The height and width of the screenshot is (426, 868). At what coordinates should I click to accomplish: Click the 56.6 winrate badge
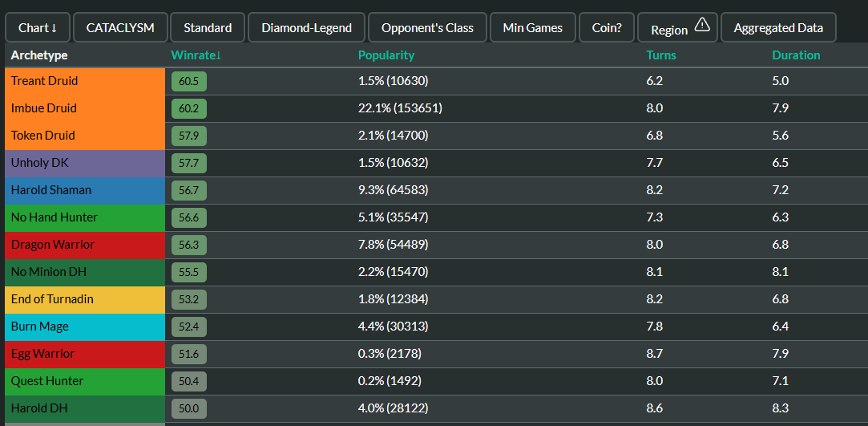point(189,217)
